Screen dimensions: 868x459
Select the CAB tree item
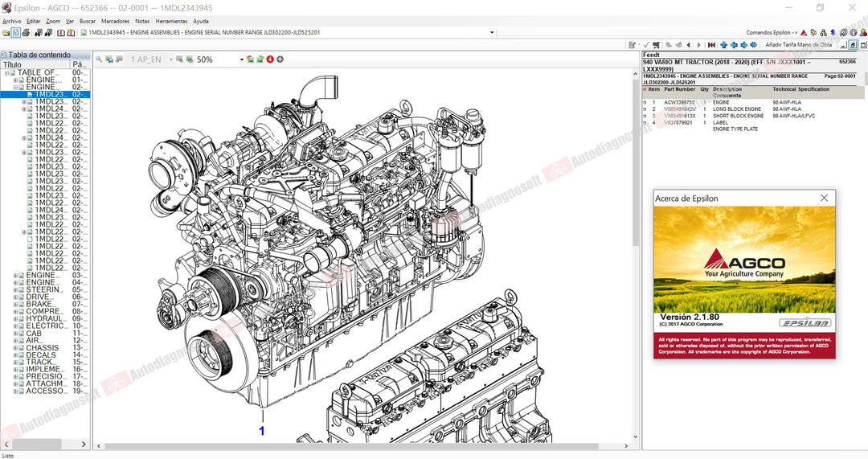click(34, 334)
